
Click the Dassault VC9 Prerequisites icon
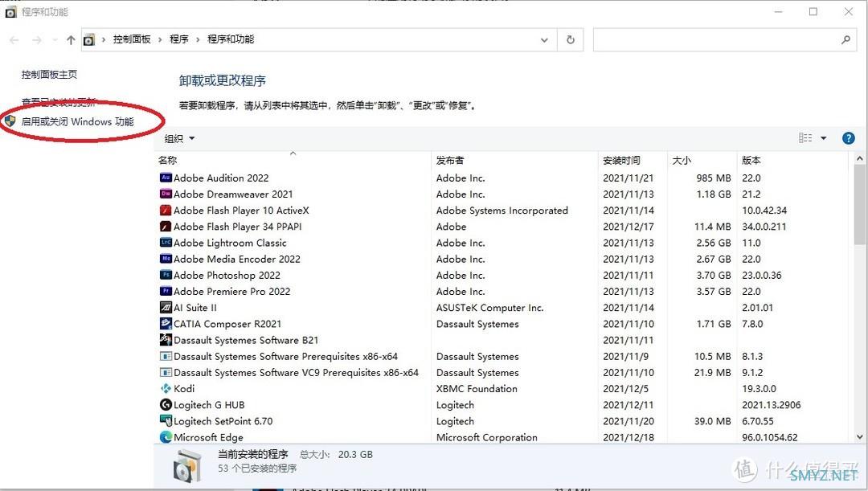[x=166, y=372]
